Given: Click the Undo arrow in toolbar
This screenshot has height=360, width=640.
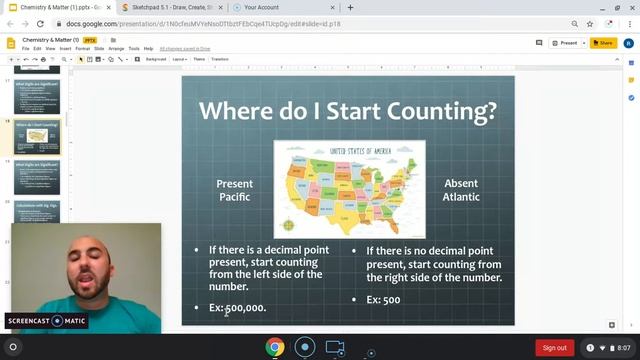Looking at the screenshot, I should 26,60.
